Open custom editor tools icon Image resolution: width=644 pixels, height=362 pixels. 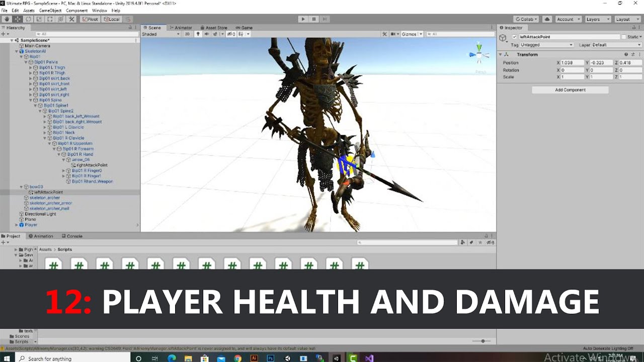pos(71,19)
